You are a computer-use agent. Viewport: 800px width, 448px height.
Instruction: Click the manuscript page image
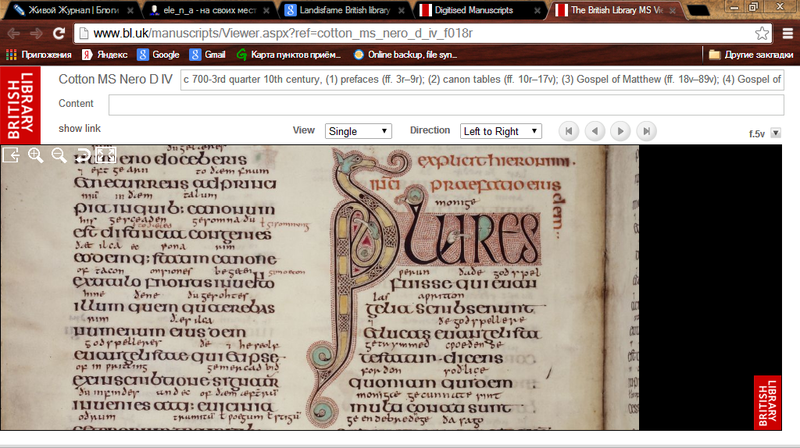[x=319, y=287]
